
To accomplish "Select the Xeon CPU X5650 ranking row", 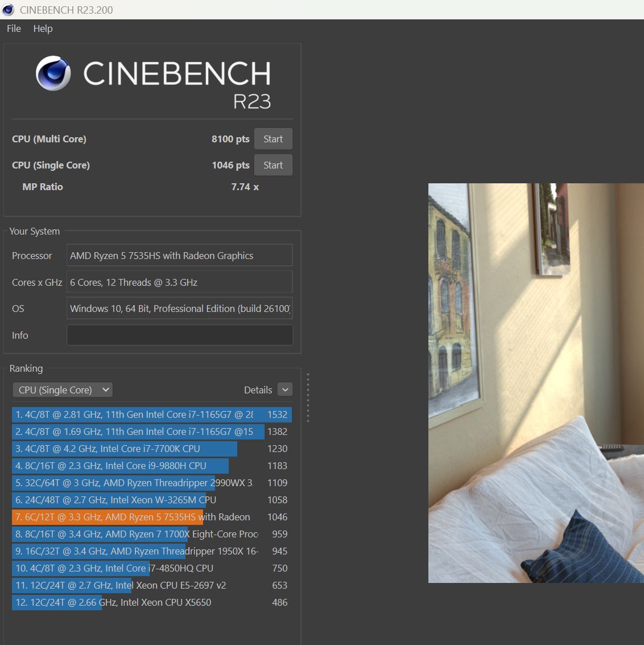I will 152,602.
